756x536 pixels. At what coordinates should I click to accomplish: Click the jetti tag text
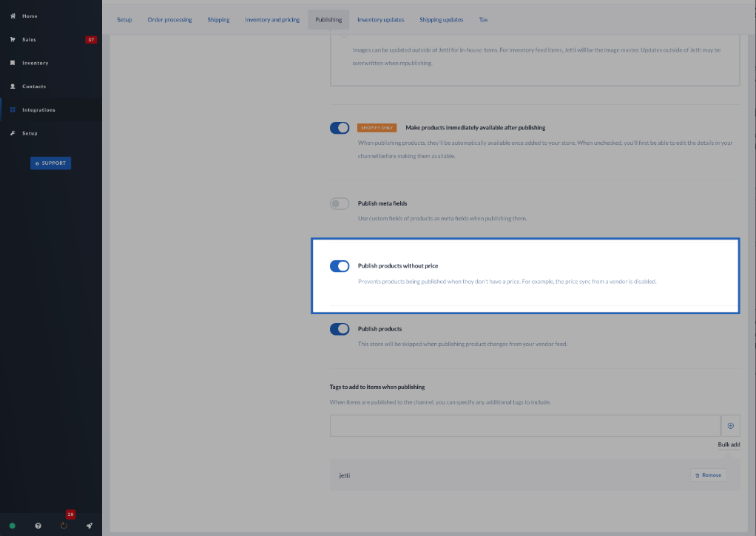(344, 475)
